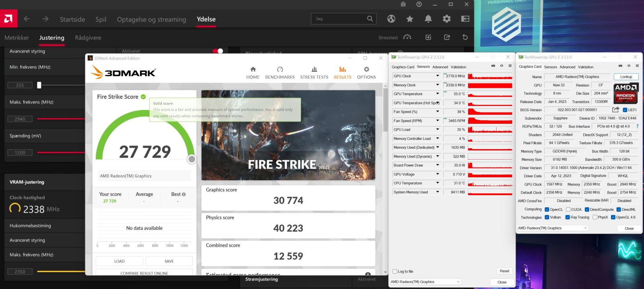Switch to the Startside tab
This screenshot has width=644, height=289.
pos(72,19)
